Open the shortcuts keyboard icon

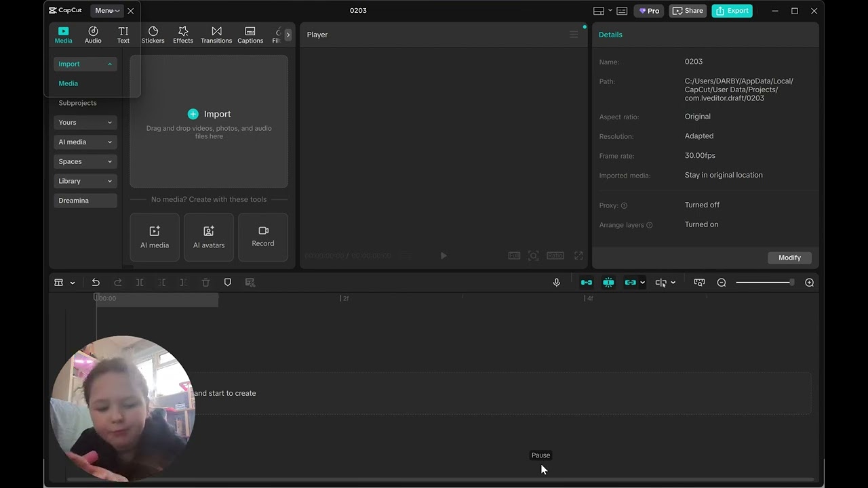point(622,11)
